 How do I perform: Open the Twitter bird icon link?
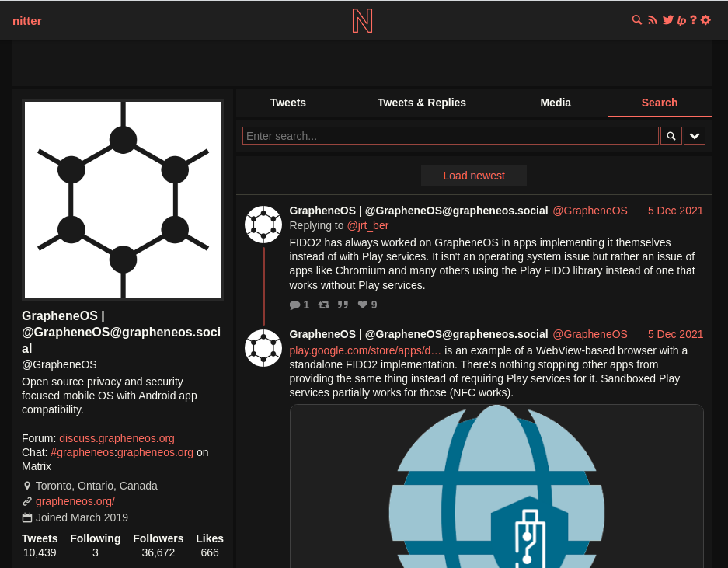click(x=667, y=20)
